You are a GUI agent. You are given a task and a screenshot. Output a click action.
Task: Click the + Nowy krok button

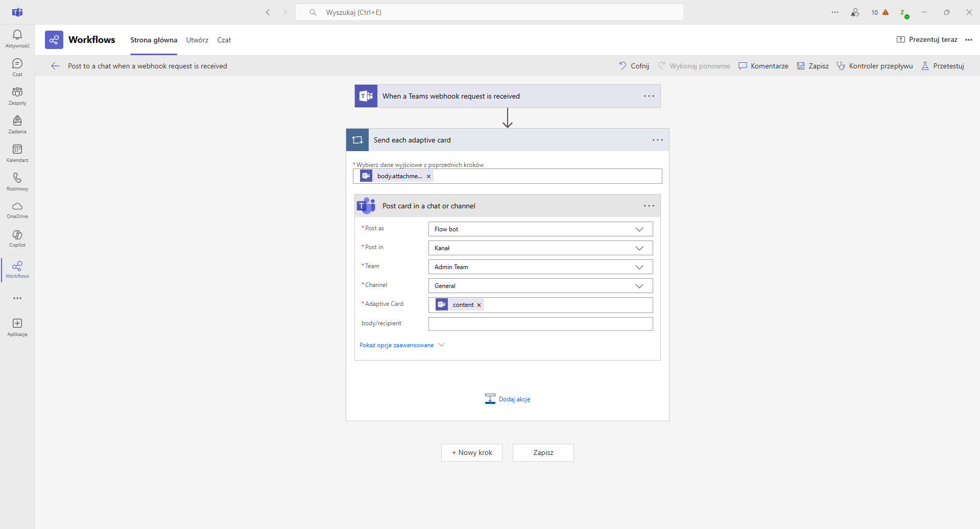[471, 452]
